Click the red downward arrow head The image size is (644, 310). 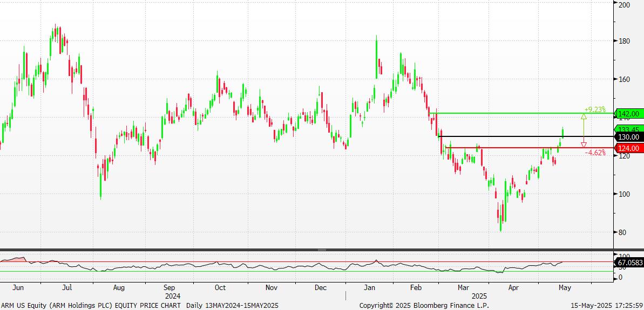click(584, 144)
